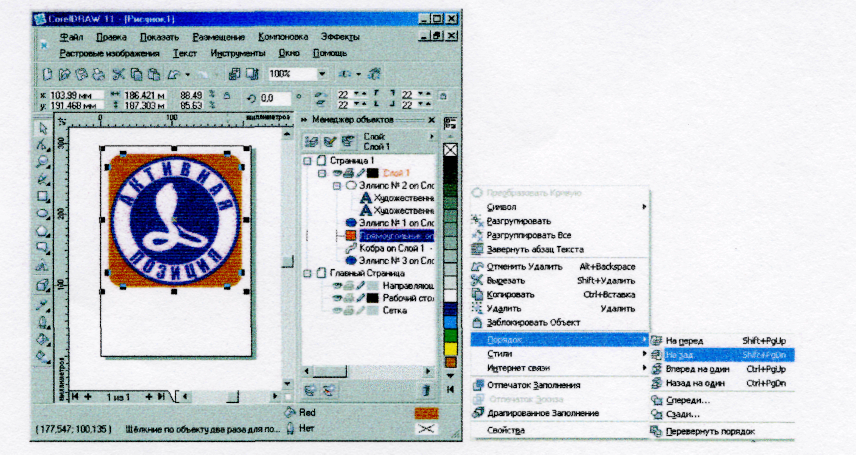Click the trash delete icon in Object Manager
Image resolution: width=856 pixels, height=455 pixels.
[425, 390]
